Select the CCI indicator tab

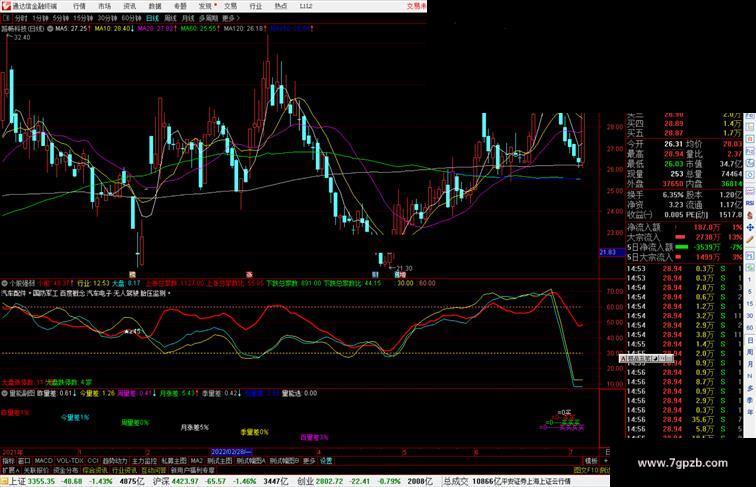pos(93,461)
